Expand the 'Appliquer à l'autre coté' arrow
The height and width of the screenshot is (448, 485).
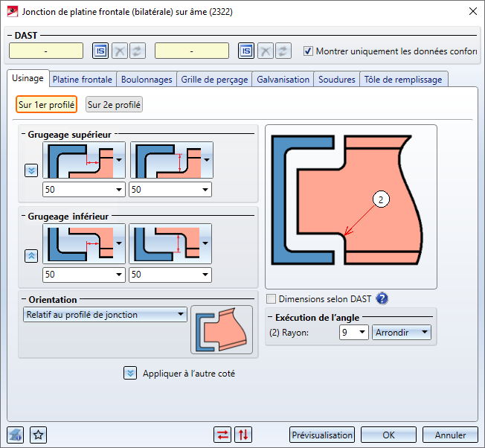[130, 373]
